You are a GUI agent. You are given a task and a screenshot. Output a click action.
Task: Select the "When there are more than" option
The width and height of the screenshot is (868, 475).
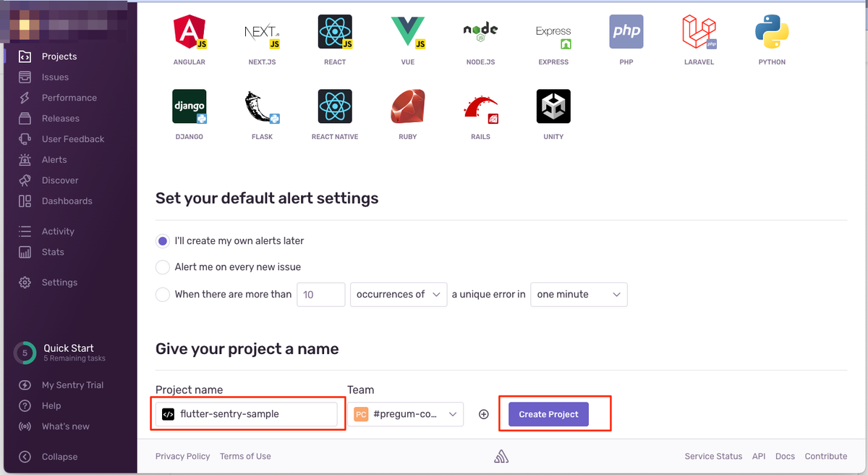click(162, 294)
